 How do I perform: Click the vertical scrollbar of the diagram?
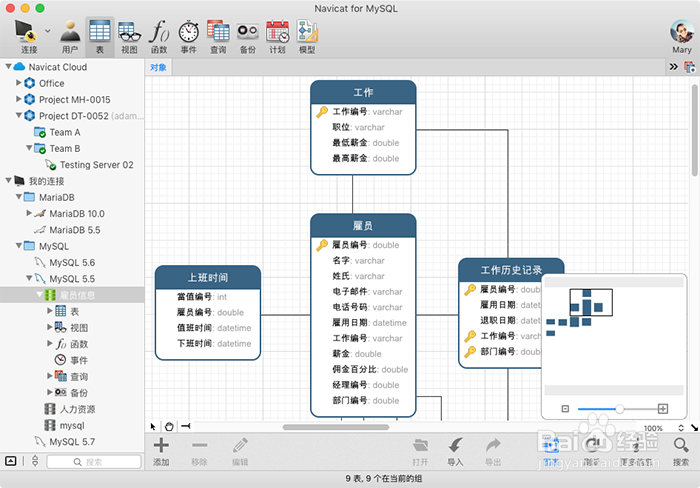point(694,129)
